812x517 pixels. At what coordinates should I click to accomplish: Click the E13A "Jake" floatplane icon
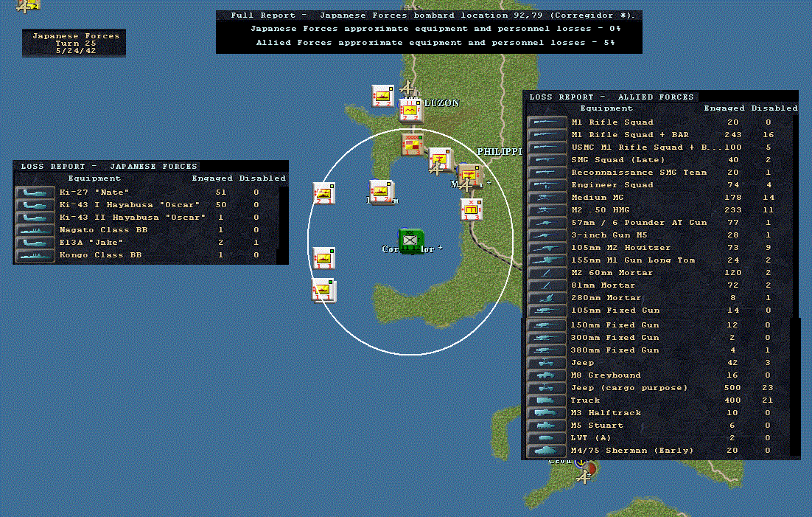click(x=35, y=242)
